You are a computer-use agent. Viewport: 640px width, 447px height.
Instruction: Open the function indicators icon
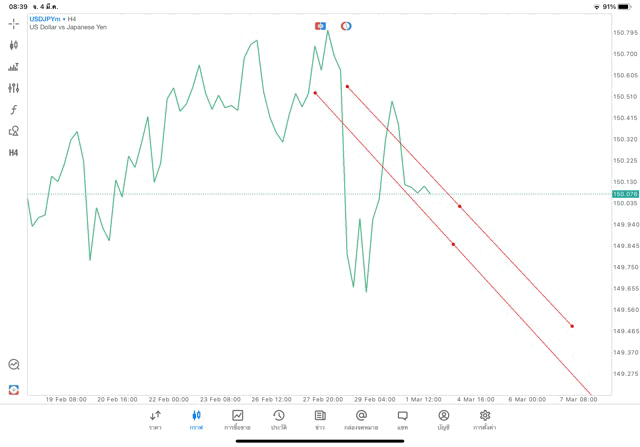coord(14,110)
